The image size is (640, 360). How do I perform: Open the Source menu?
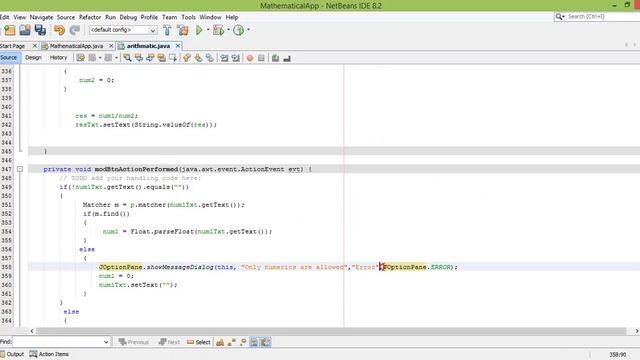pos(66,17)
